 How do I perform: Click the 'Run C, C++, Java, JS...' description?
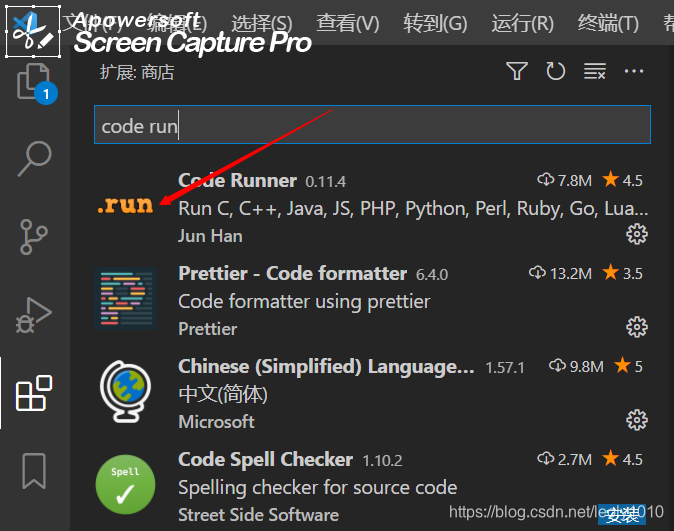pos(413,209)
